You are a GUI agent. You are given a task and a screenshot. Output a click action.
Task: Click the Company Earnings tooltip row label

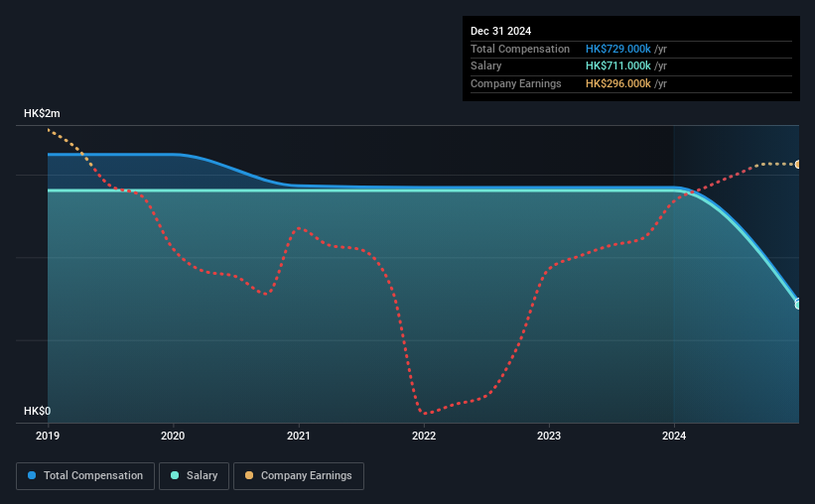(515, 83)
